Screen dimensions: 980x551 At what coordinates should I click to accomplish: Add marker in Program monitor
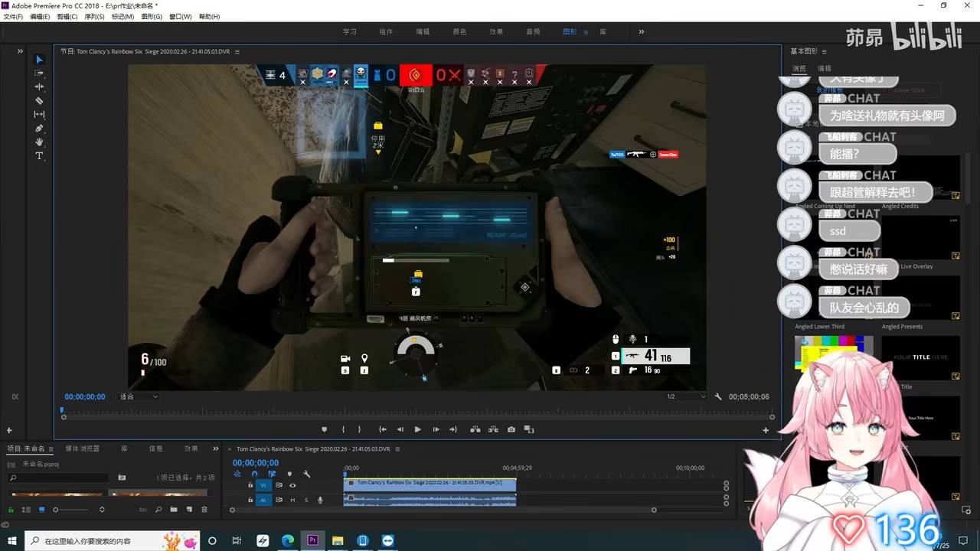[x=324, y=429]
